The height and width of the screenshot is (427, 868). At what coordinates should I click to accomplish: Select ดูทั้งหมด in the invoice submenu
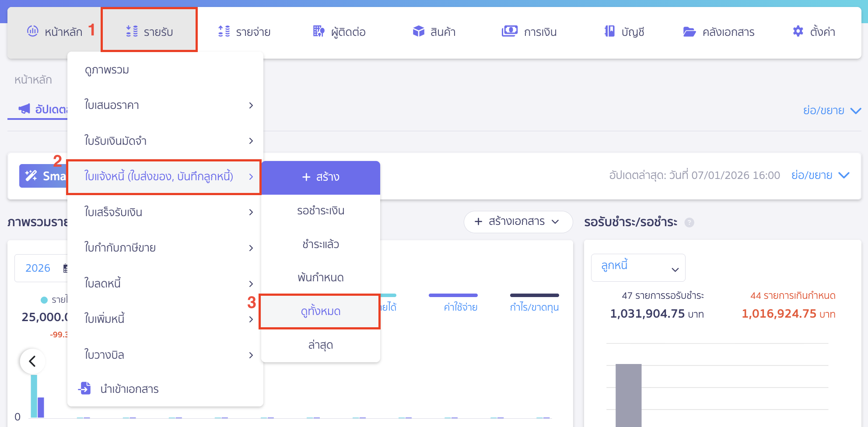click(320, 311)
